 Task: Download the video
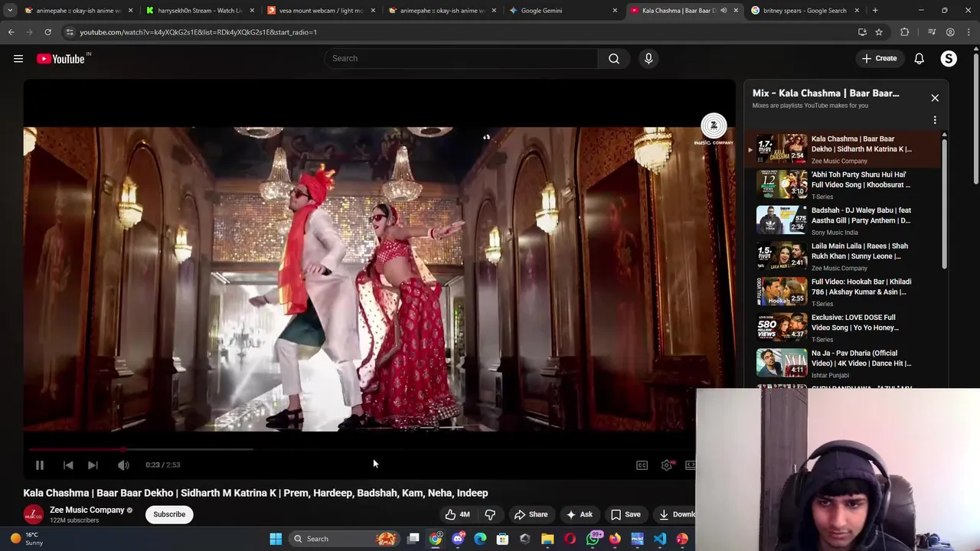[x=678, y=514]
